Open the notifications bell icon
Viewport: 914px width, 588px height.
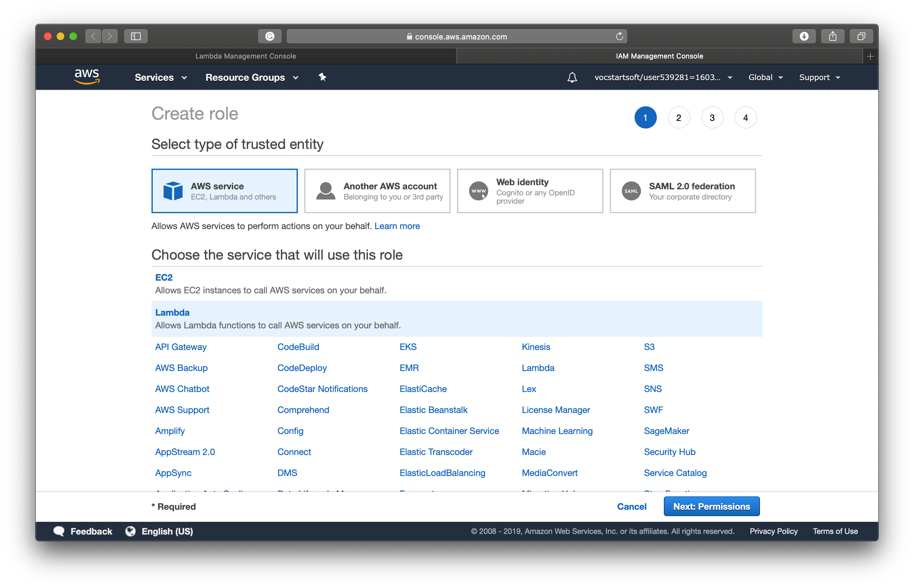click(x=572, y=78)
